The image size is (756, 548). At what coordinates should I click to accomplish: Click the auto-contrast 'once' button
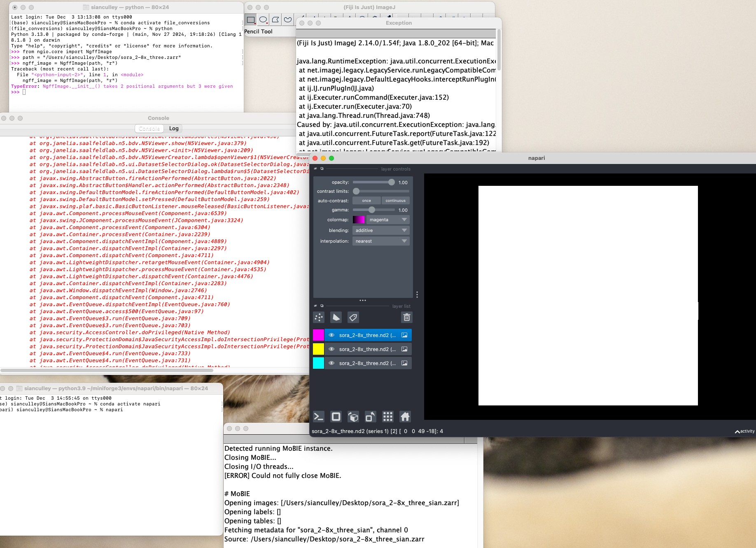tap(366, 201)
